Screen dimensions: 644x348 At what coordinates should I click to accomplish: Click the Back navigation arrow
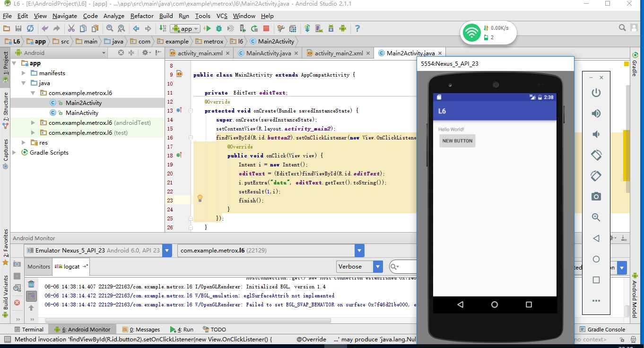coord(136,28)
